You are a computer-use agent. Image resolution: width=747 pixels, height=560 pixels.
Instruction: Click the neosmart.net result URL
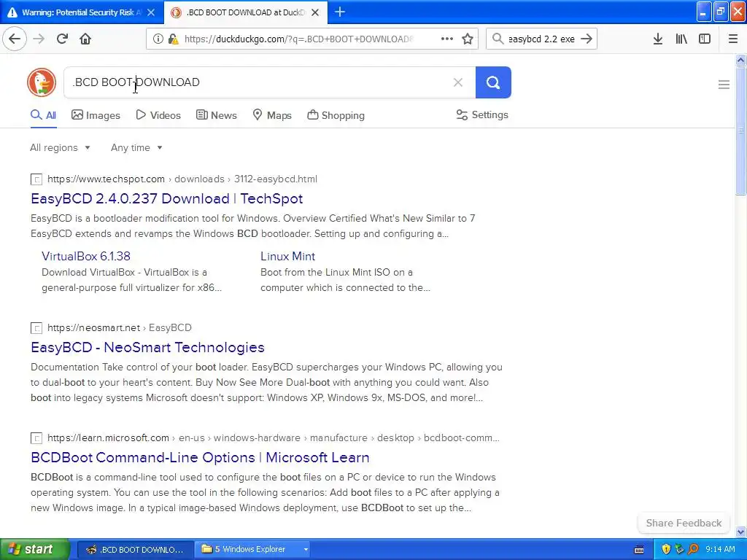point(119,327)
